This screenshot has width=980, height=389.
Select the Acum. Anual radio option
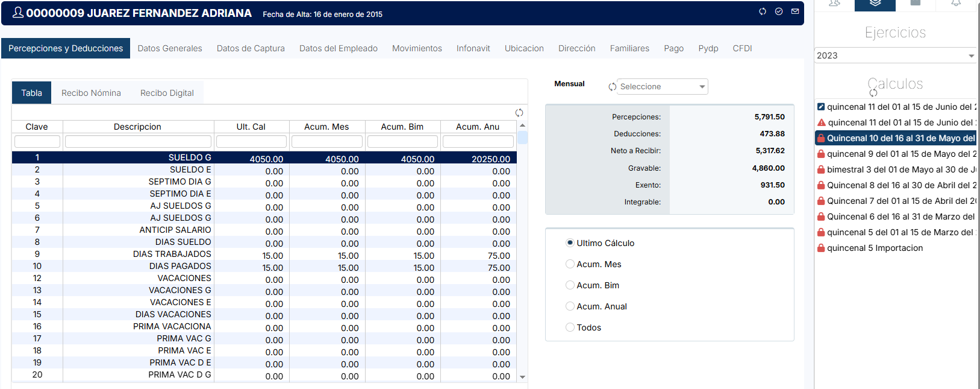pyautogui.click(x=570, y=306)
